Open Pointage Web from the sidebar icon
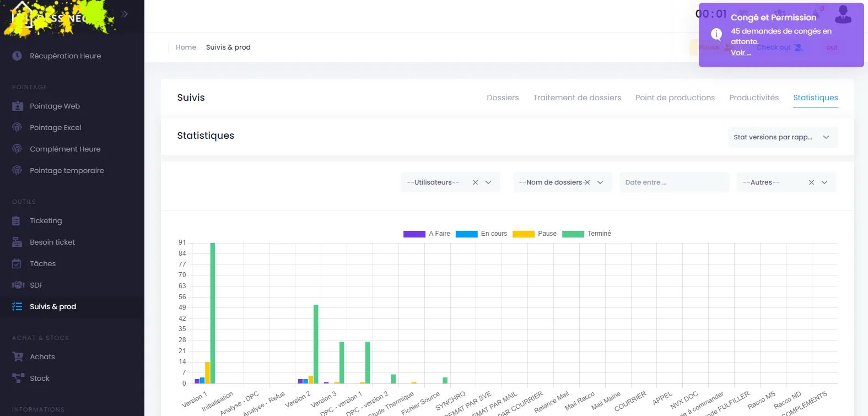This screenshot has width=868, height=416. (18, 106)
